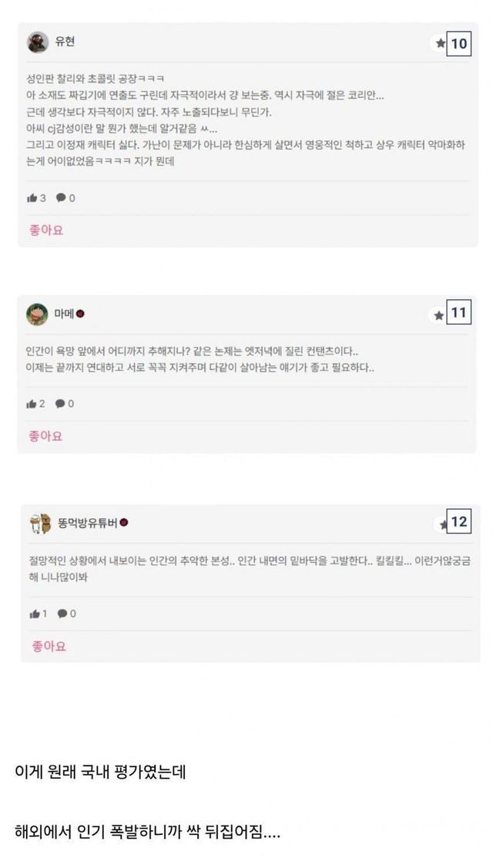
Task: Click the star rating icon on 마메's review
Action: [x=439, y=315]
